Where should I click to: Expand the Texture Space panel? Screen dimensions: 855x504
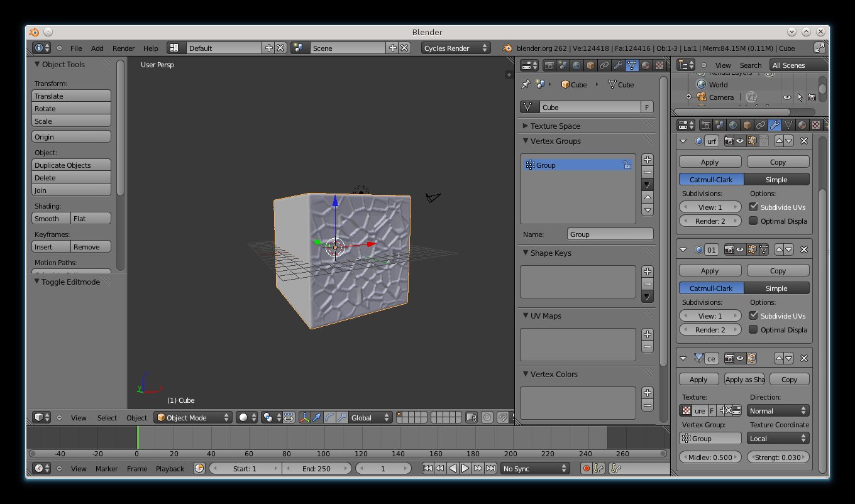coord(556,126)
